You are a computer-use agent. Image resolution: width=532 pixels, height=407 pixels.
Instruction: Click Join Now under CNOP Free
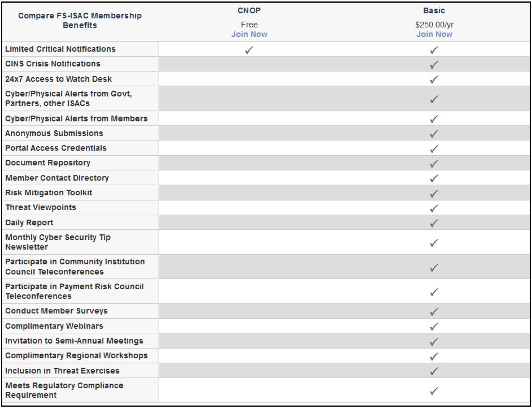249,35
